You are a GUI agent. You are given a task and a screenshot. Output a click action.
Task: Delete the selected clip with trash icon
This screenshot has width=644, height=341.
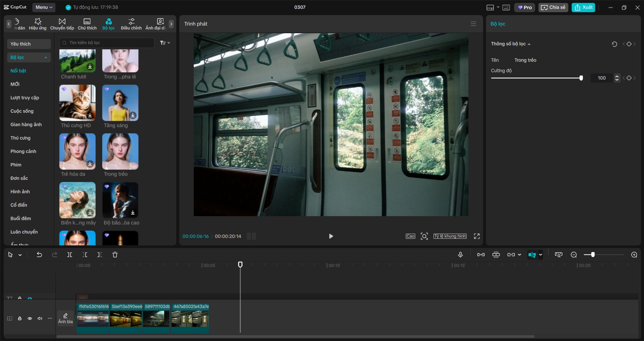(x=115, y=255)
